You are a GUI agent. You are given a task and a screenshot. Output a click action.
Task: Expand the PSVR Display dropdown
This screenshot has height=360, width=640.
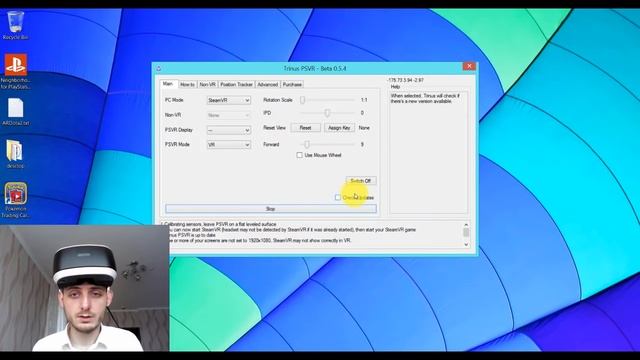(229, 130)
